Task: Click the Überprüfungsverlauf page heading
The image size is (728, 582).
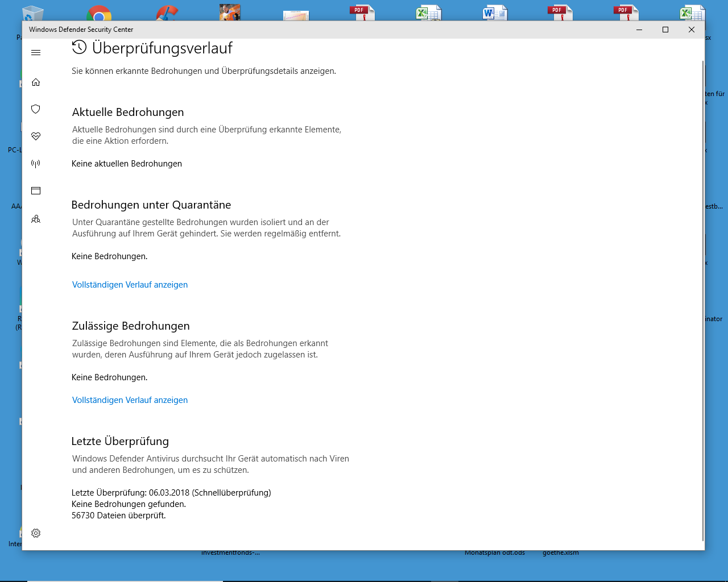Action: pyautogui.click(x=162, y=48)
